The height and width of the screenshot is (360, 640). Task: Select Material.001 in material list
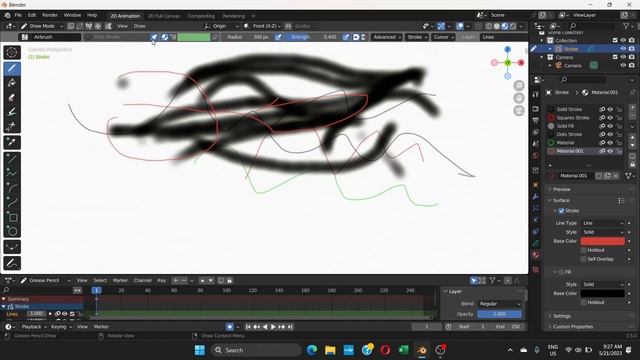[x=570, y=151]
